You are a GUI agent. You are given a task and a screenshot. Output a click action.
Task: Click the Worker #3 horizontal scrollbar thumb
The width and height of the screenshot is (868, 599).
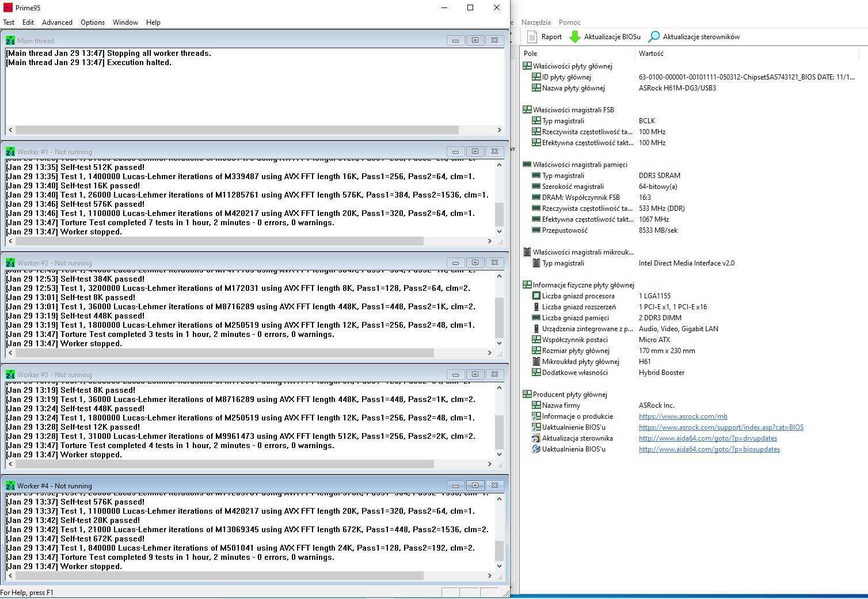point(224,464)
